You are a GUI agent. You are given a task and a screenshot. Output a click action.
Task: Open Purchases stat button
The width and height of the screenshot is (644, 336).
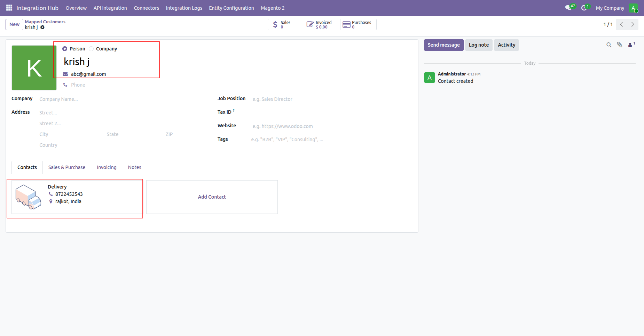359,24
